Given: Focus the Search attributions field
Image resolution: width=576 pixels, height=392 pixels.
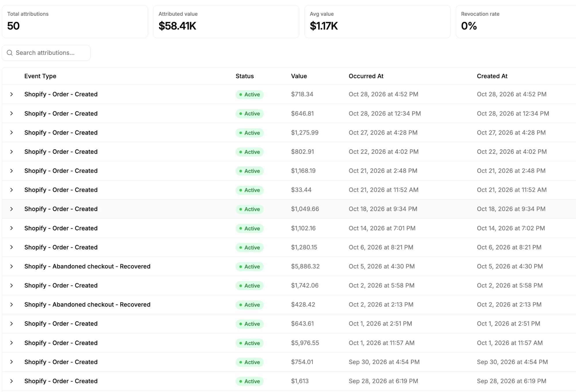Looking at the screenshot, I should point(46,53).
